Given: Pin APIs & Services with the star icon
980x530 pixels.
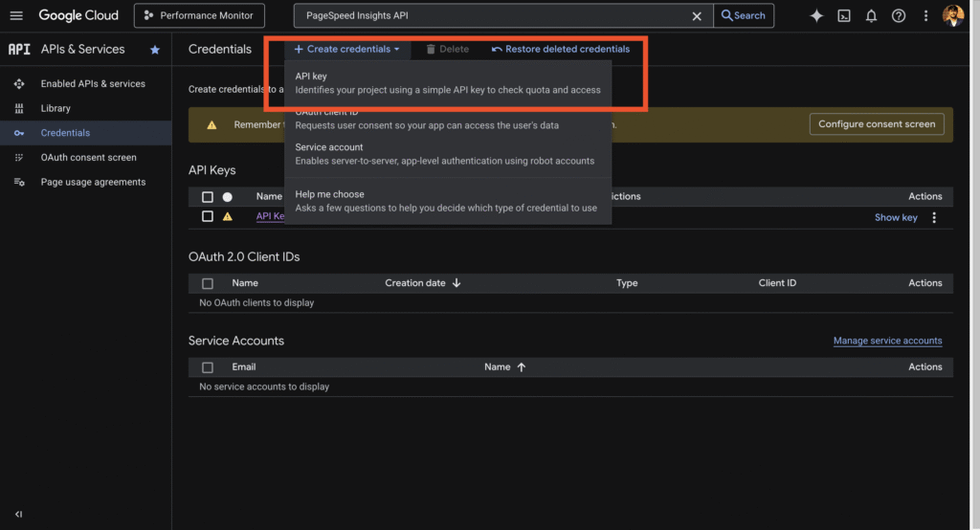Looking at the screenshot, I should pos(155,50).
